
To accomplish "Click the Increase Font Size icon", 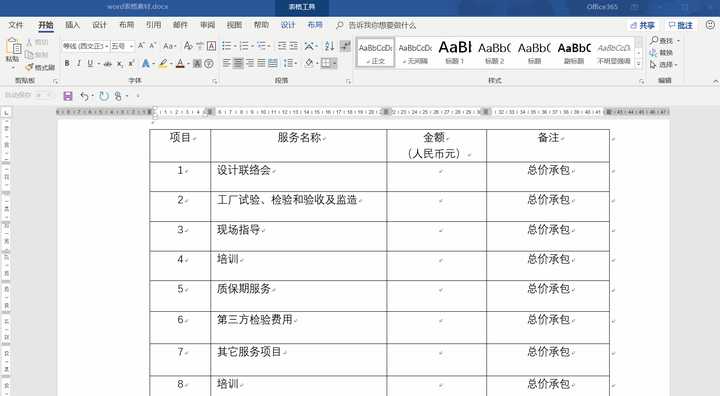I will click(x=141, y=46).
